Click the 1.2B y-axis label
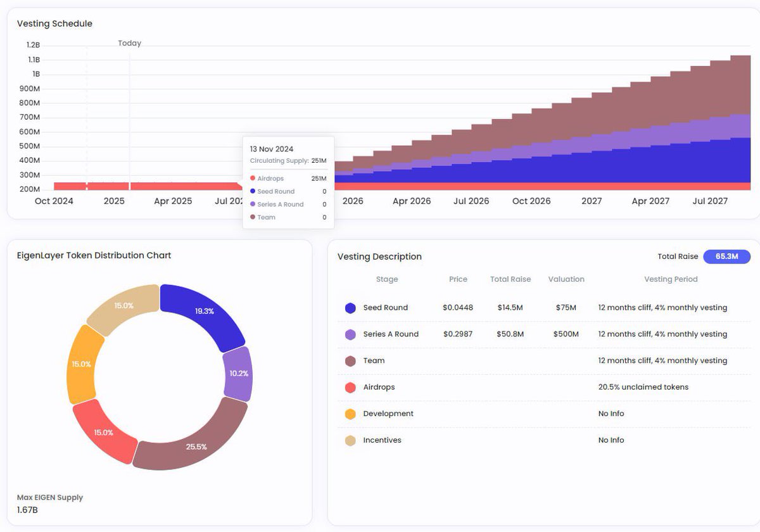This screenshot has width=760, height=532. click(x=34, y=45)
